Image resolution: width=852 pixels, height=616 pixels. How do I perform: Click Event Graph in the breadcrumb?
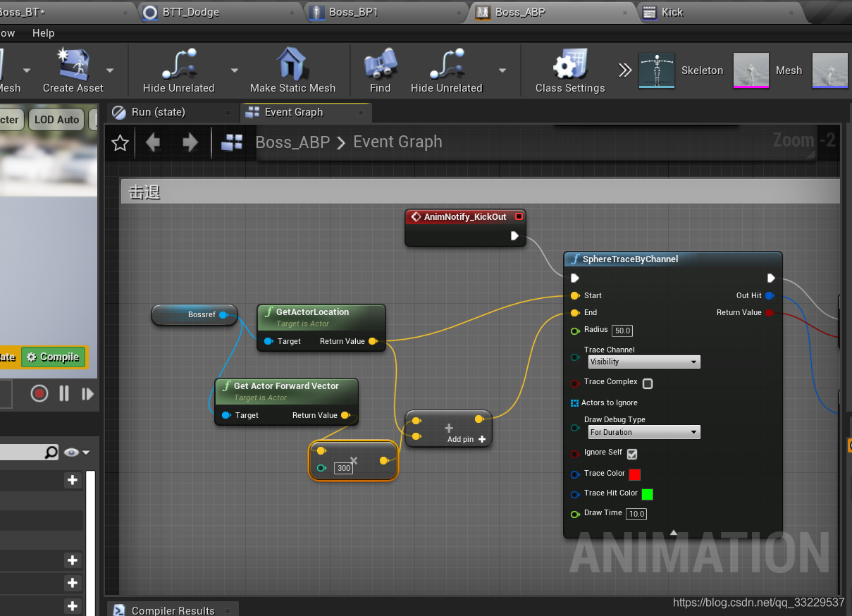[397, 142]
